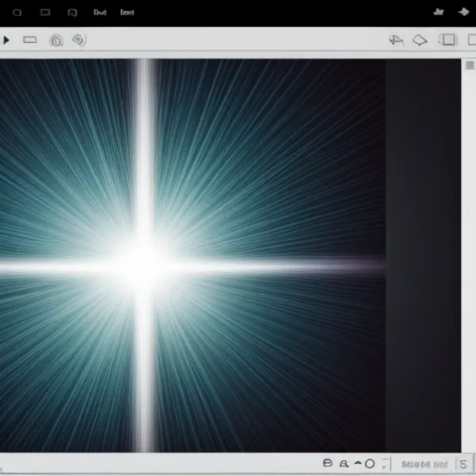The width and height of the screenshot is (476, 476).
Task: Click the icon left of the top-right arrow
Action: [x=437, y=13]
